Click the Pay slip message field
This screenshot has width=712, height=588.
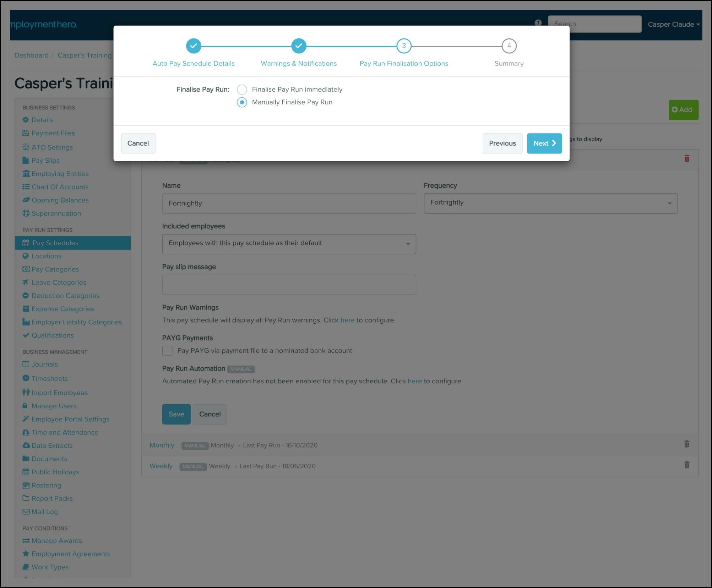pos(289,285)
